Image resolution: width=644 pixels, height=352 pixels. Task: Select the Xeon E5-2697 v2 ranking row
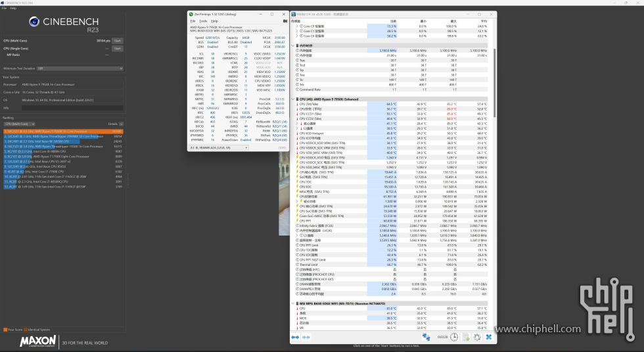tap(63, 162)
